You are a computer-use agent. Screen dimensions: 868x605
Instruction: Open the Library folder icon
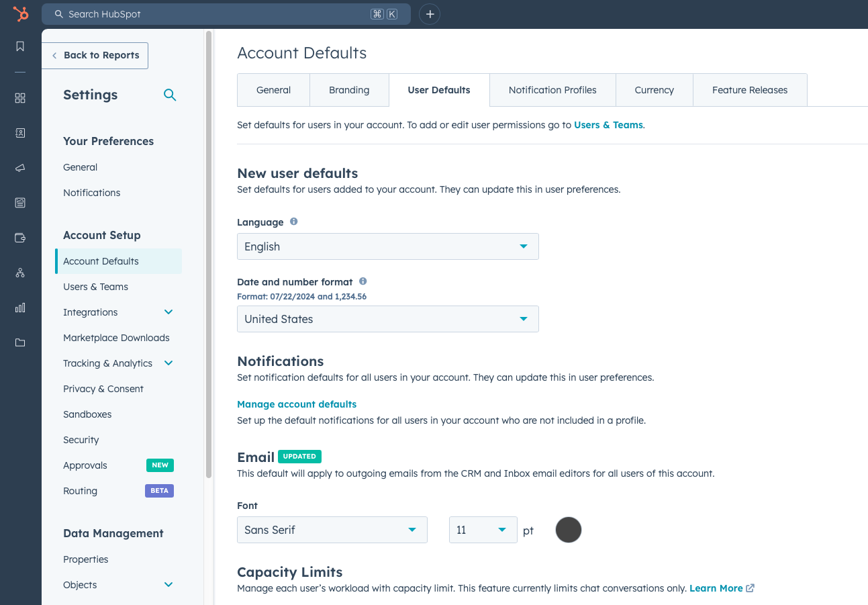point(20,342)
